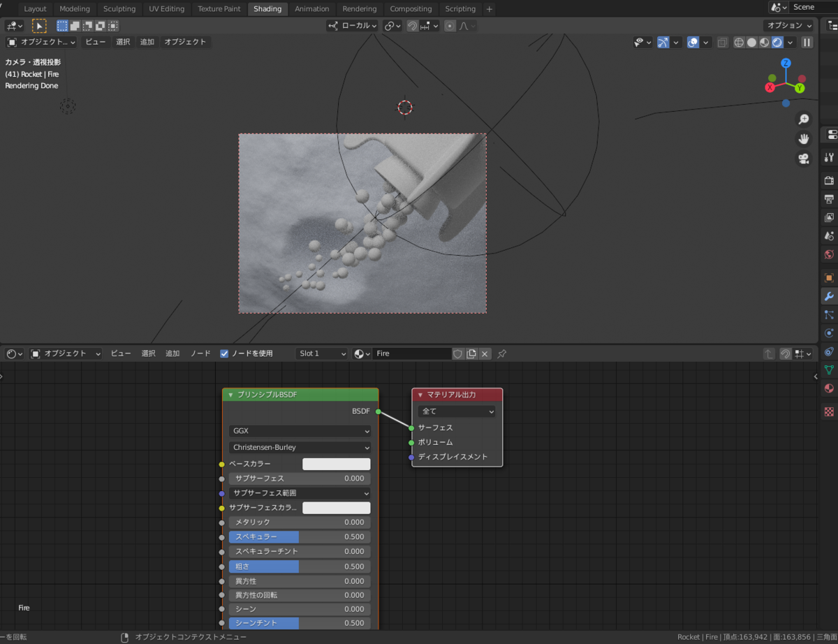This screenshot has width=838, height=644.
Task: Click the pan view hand icon
Action: click(804, 139)
